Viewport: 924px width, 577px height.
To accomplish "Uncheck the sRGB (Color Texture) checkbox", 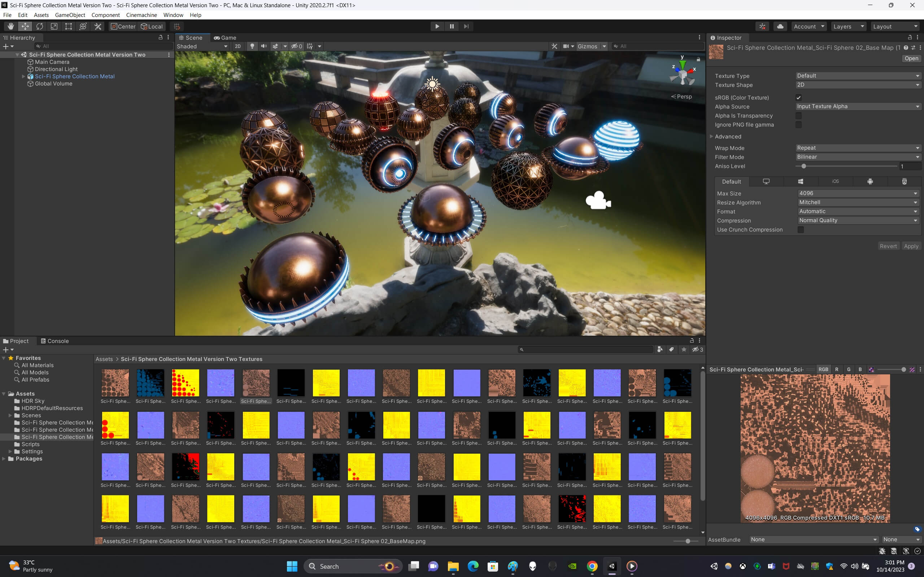I will (x=798, y=98).
